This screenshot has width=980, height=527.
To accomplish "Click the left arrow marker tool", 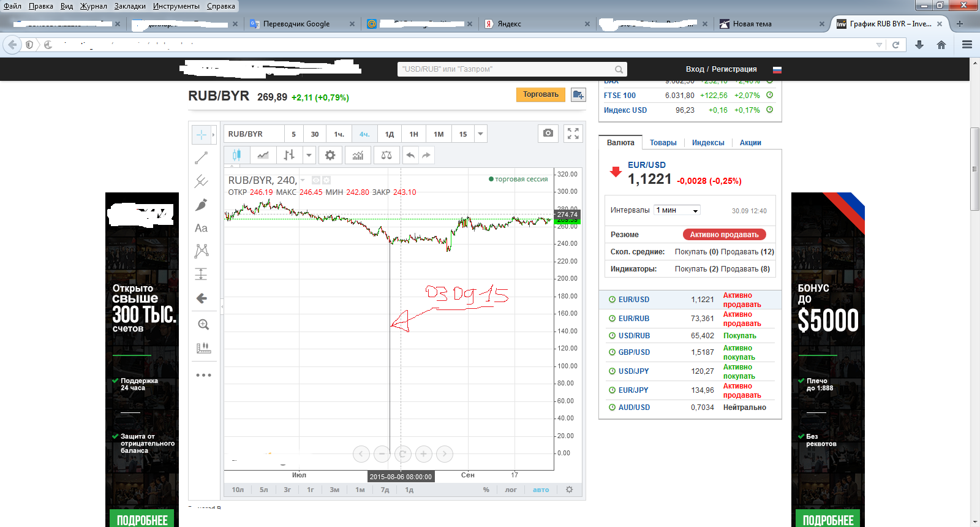I will point(201,298).
